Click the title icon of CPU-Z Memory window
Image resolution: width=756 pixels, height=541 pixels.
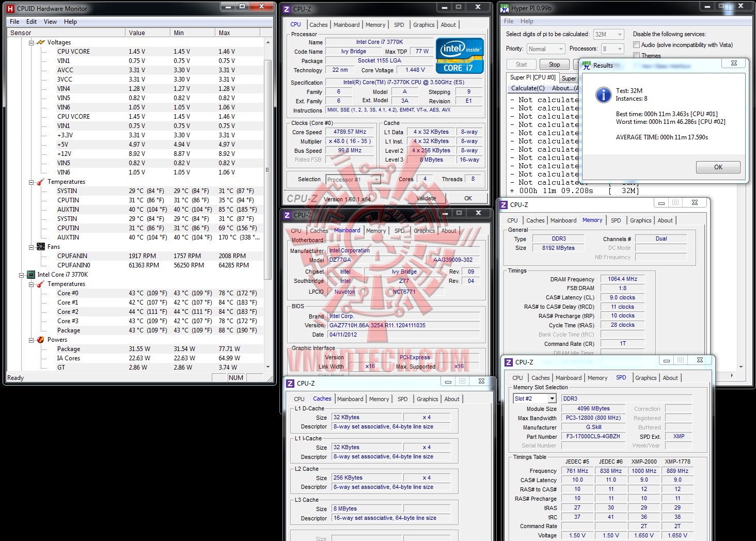(503, 205)
